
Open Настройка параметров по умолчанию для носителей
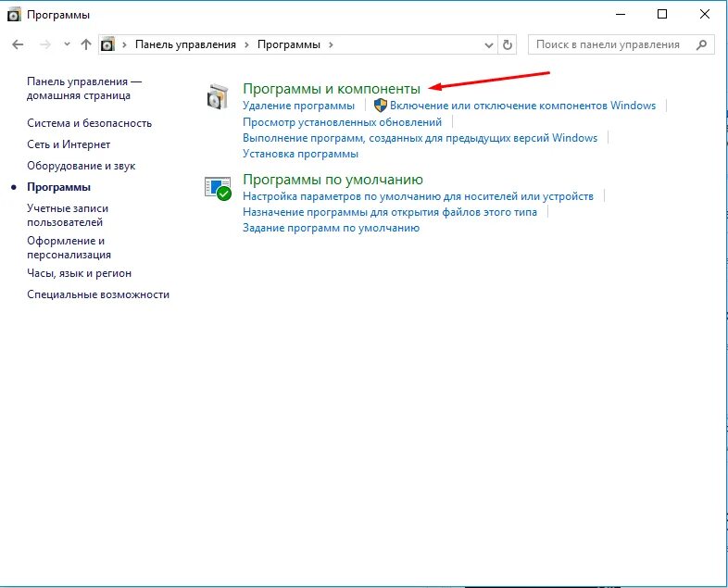[418, 196]
